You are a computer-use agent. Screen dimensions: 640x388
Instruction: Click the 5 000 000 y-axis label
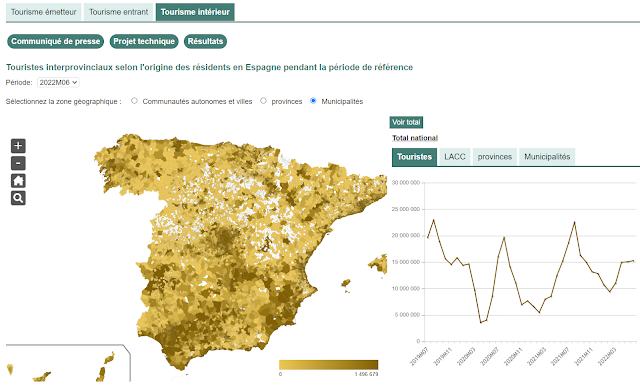pyautogui.click(x=407, y=315)
